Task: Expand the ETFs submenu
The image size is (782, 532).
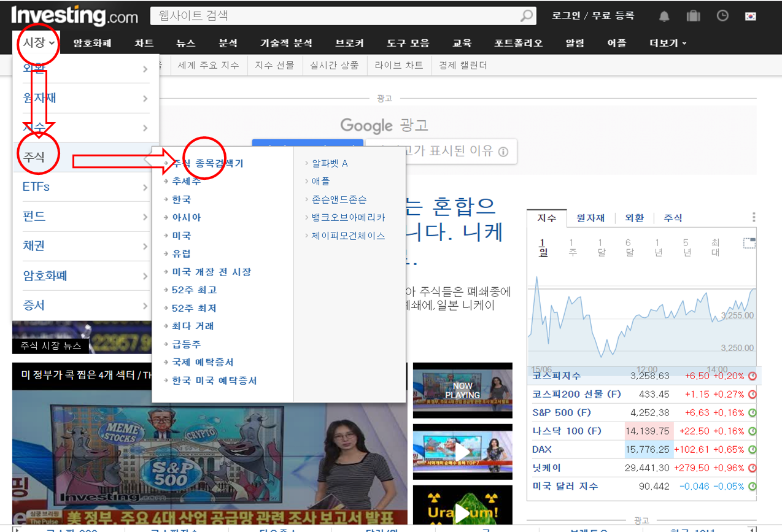Action: (x=86, y=187)
